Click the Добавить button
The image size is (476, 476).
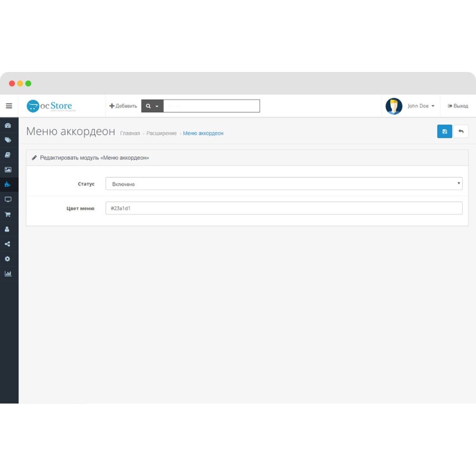pos(123,106)
